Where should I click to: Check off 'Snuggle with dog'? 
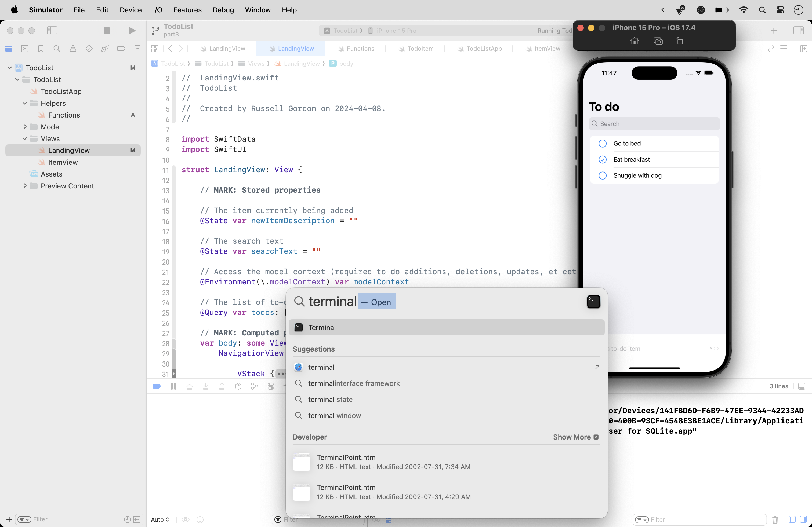603,175
